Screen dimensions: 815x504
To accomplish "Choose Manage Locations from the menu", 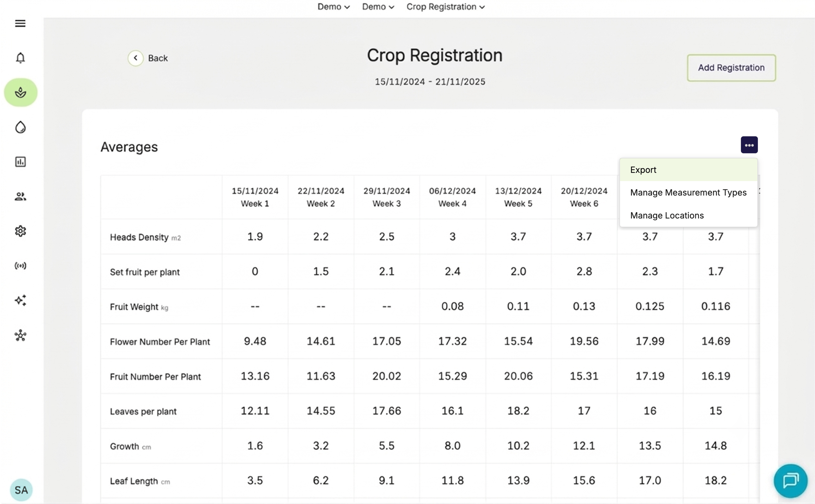I will click(688, 215).
